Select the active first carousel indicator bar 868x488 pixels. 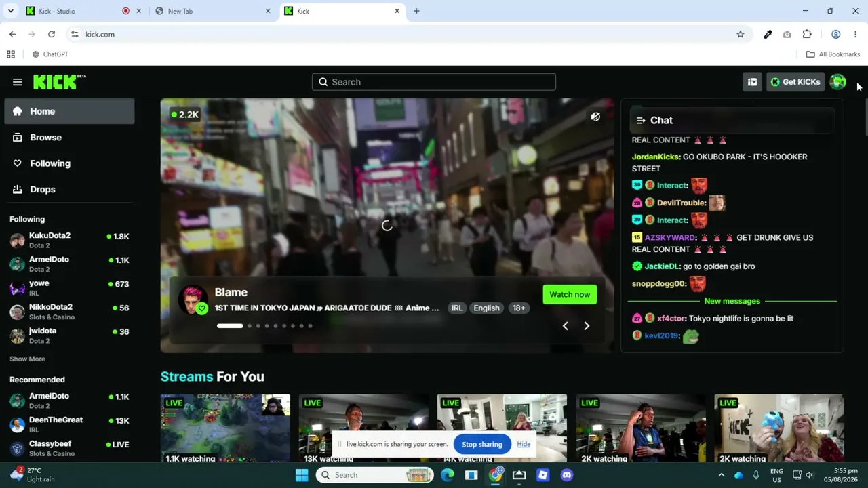point(230,326)
